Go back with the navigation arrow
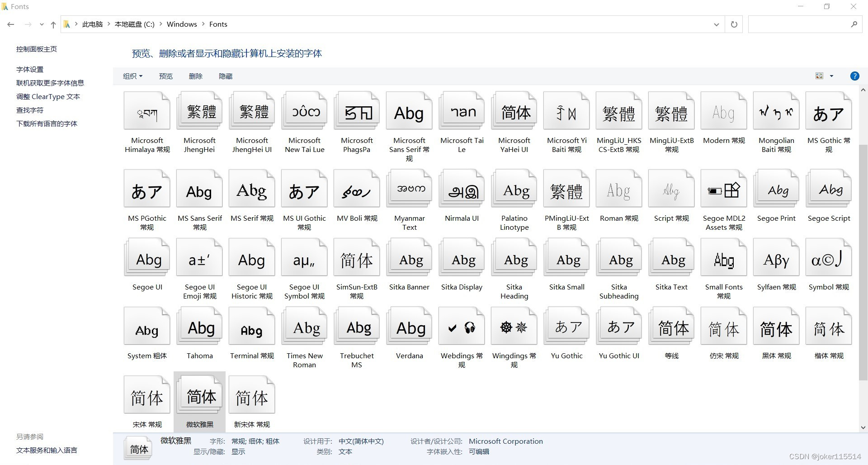 11,24
